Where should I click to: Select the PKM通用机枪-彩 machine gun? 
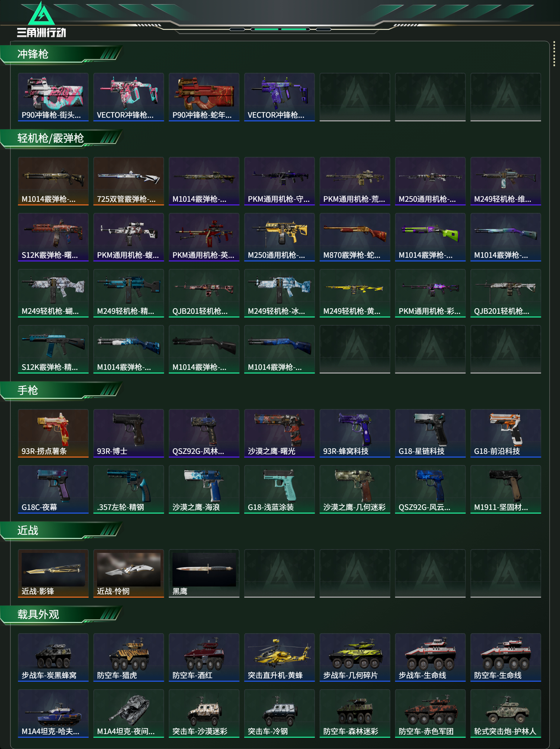(430, 293)
